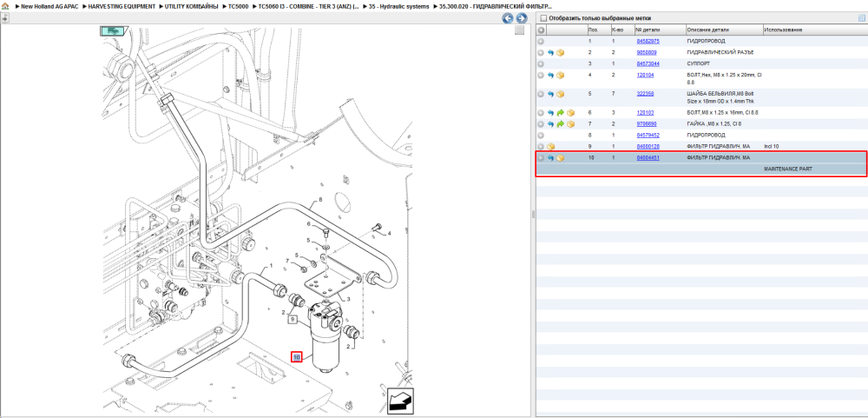The width and height of the screenshot is (868, 418).
Task: Go to previous illustration arrow
Action: [507, 18]
